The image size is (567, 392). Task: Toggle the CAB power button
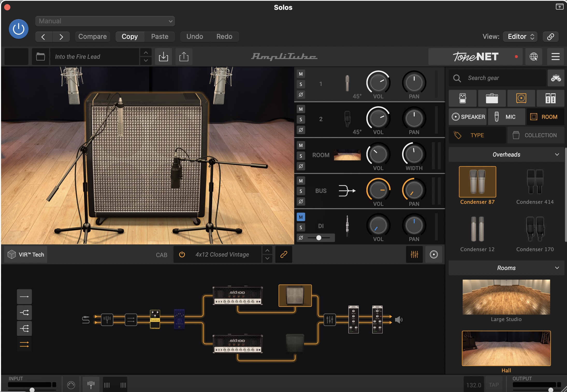(x=182, y=255)
